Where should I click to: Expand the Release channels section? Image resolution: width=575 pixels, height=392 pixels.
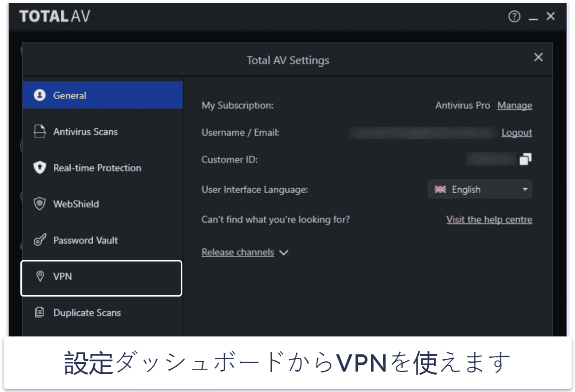click(x=245, y=252)
